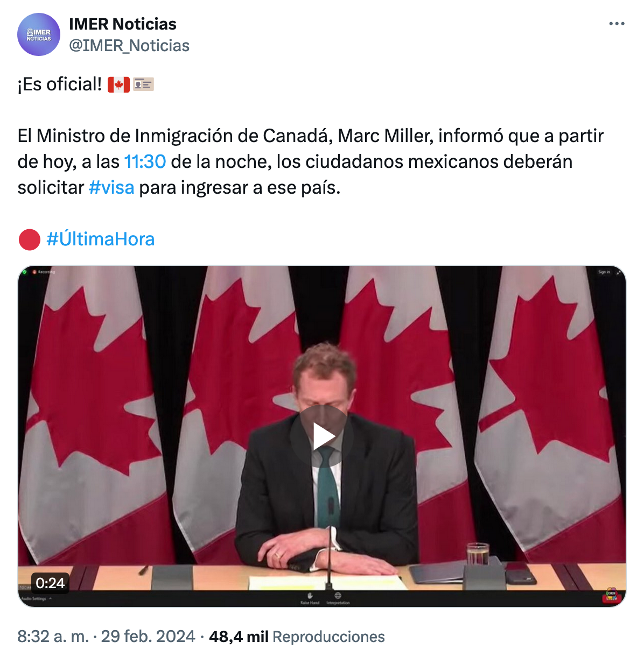Screen dimensions: 644x664
Task: Open the tweet's more options menu
Action: coord(617,24)
